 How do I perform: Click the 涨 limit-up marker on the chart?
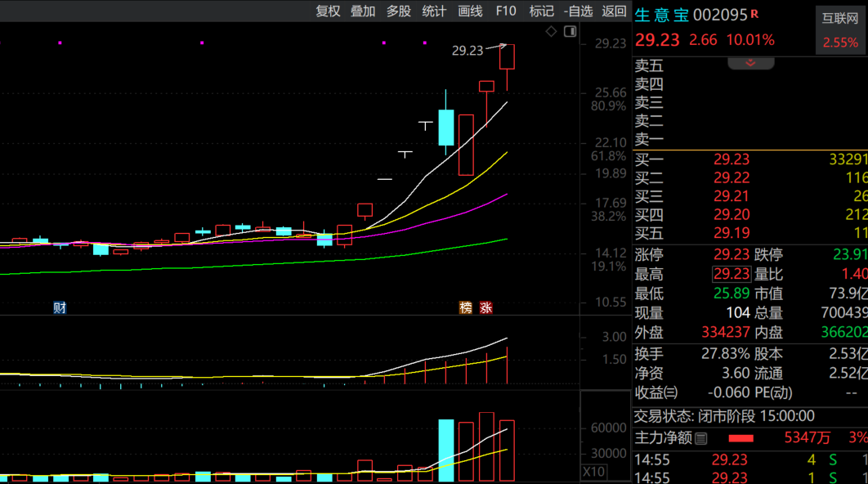485,307
